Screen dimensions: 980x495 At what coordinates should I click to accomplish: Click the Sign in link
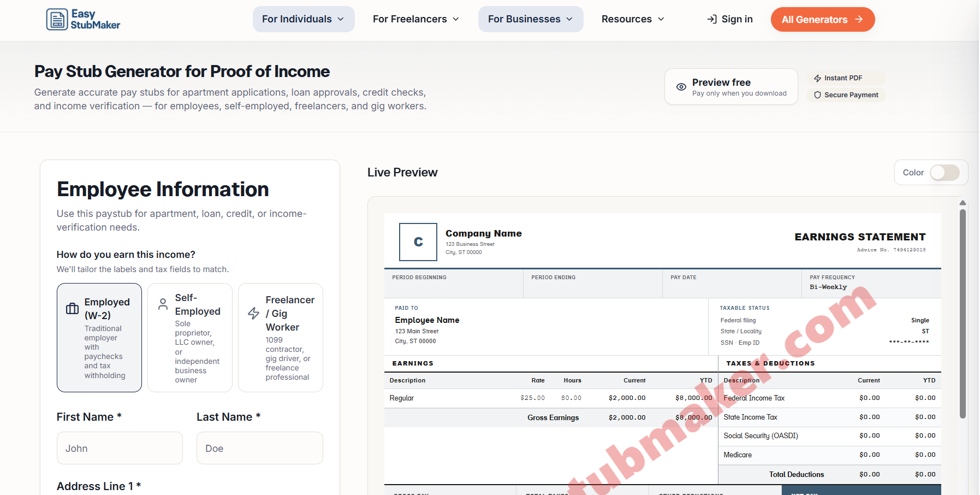pos(730,19)
